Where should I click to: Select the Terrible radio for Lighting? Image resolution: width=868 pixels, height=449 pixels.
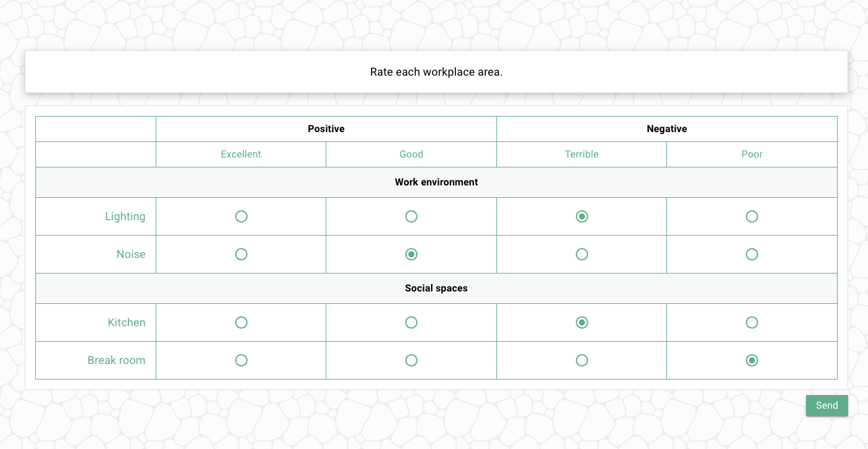pyautogui.click(x=582, y=216)
